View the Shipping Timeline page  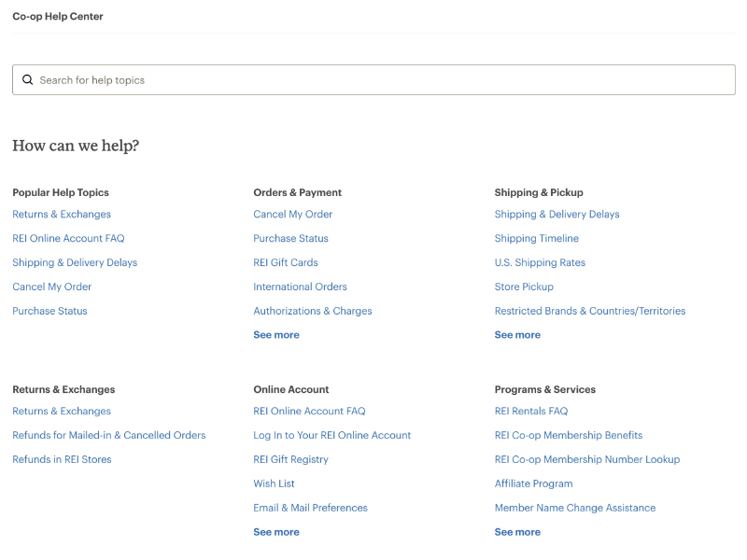[x=537, y=239]
